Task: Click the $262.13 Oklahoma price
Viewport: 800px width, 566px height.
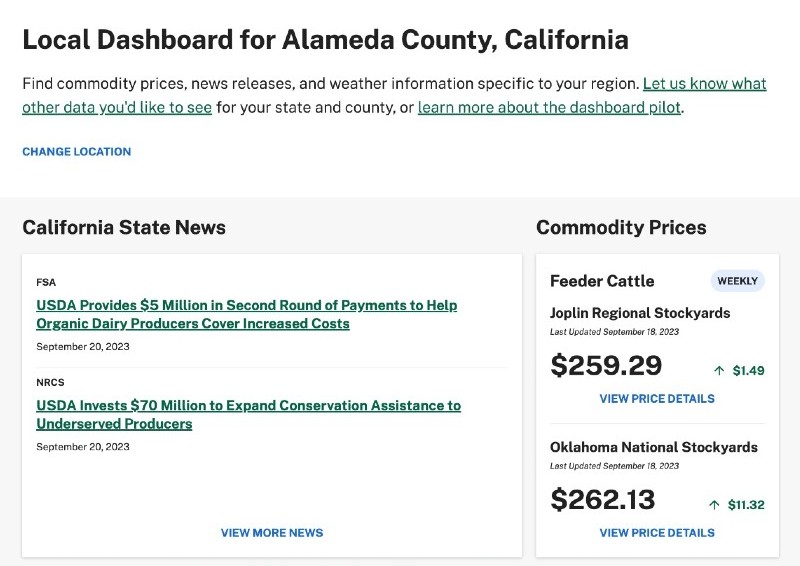Action: coord(603,499)
